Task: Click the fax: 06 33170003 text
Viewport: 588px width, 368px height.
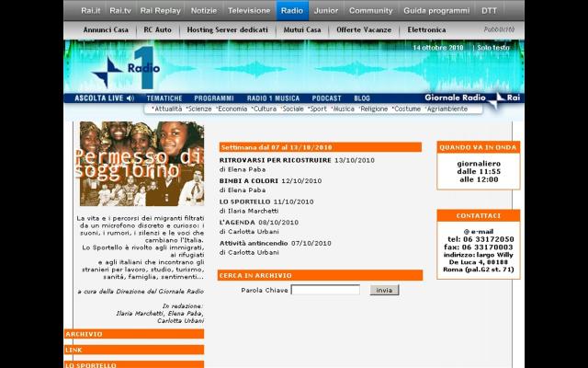Action: [x=478, y=247]
